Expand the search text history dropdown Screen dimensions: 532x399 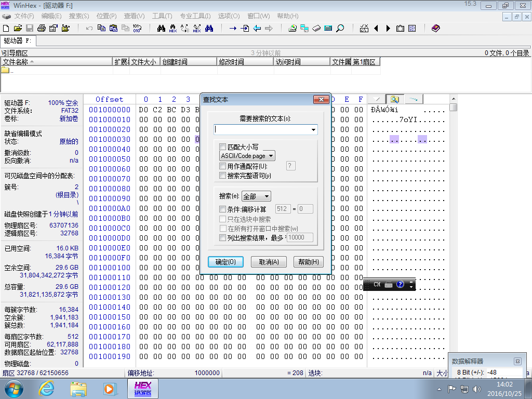(x=313, y=129)
